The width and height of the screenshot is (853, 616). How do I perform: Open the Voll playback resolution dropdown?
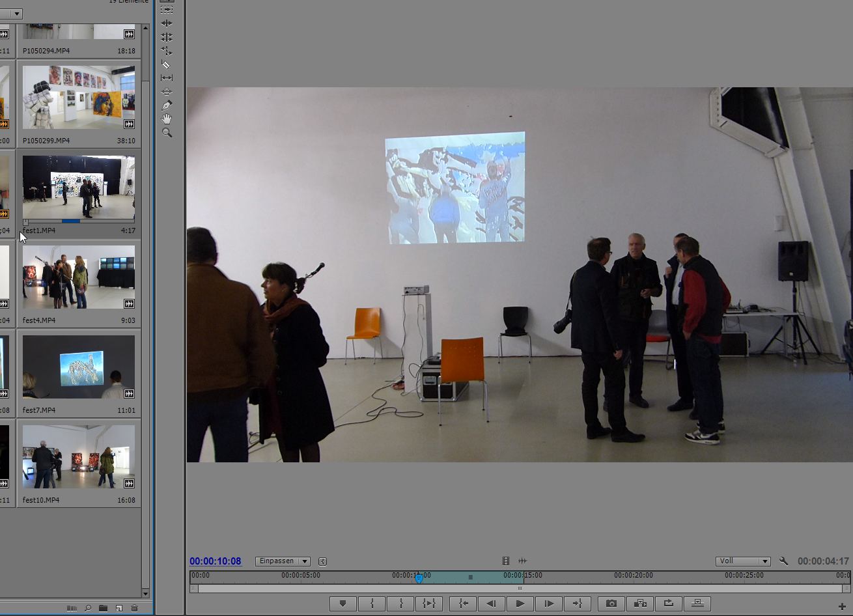(x=743, y=561)
